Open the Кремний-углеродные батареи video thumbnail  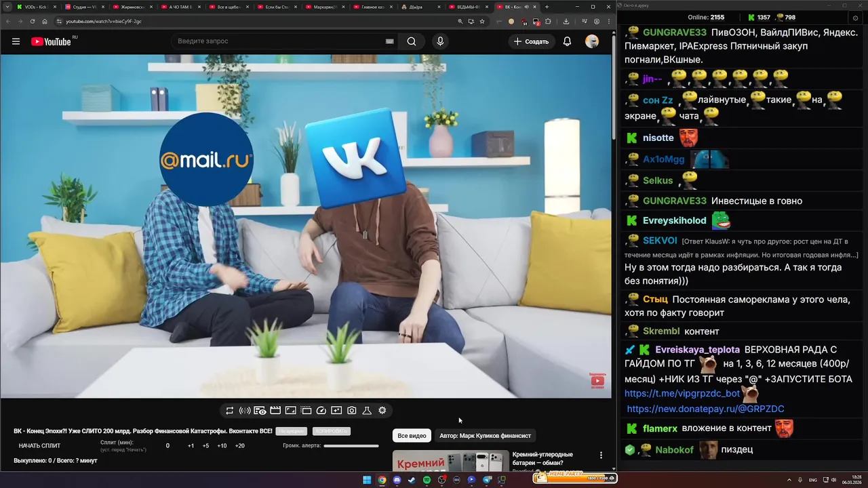coord(450,460)
